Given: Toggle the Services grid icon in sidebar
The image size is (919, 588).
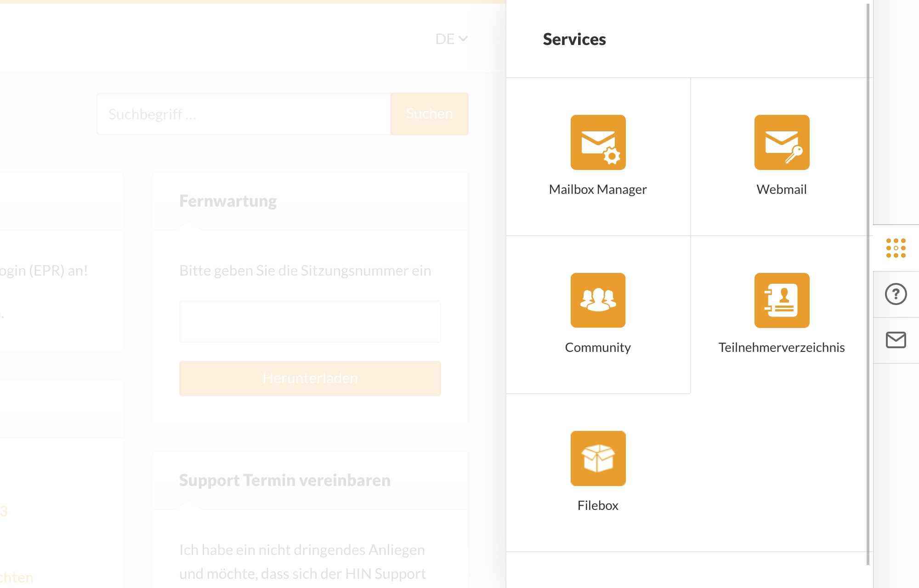Looking at the screenshot, I should pos(896,248).
